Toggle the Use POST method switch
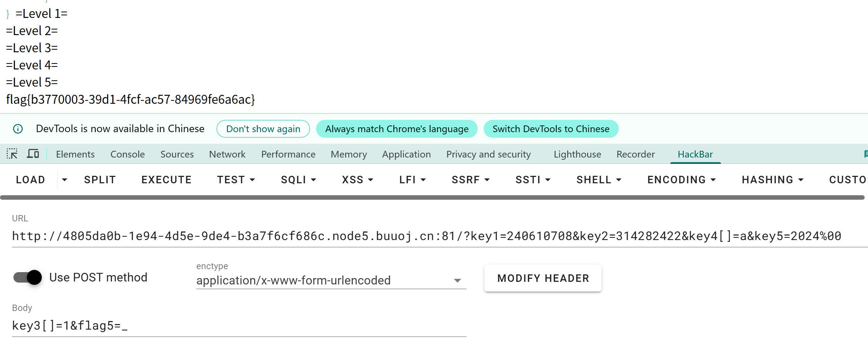868x355 pixels. pyautogui.click(x=28, y=277)
